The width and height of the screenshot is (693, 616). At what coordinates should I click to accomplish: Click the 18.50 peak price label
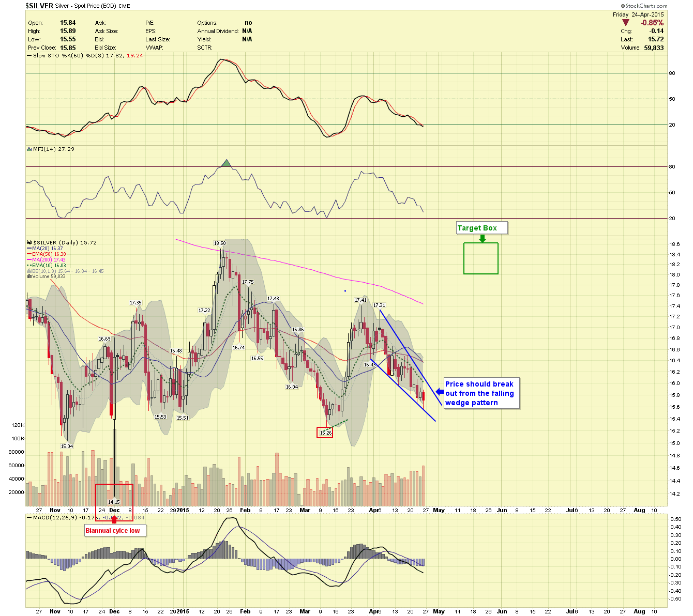pos(220,243)
